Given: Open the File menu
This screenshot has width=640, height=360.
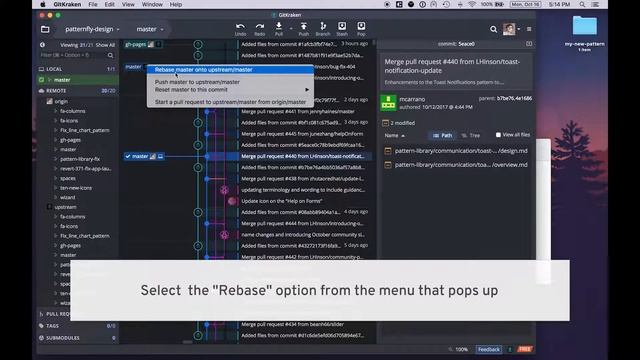Looking at the screenshot, I should coord(93,4).
